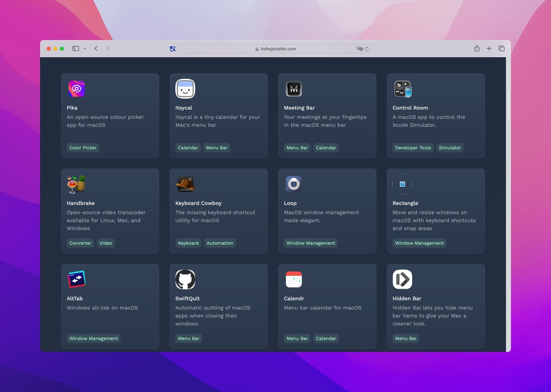Click the Window Management tag on Loop

coord(311,243)
